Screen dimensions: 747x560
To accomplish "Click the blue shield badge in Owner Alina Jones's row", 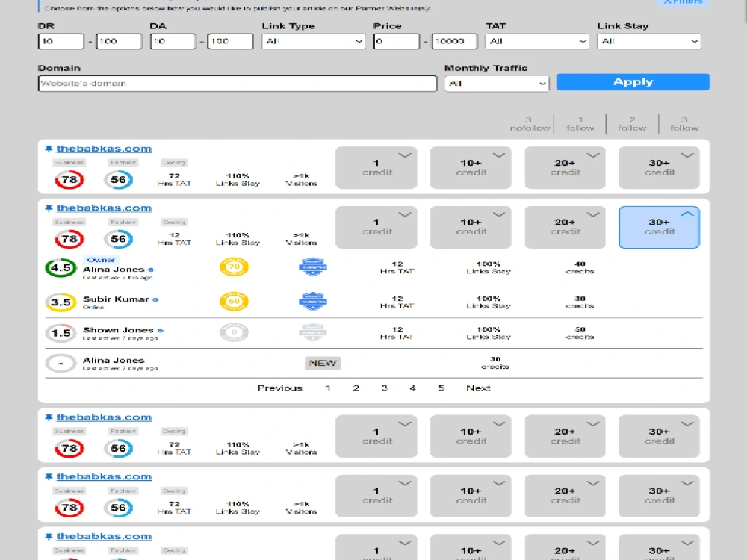I will [312, 267].
